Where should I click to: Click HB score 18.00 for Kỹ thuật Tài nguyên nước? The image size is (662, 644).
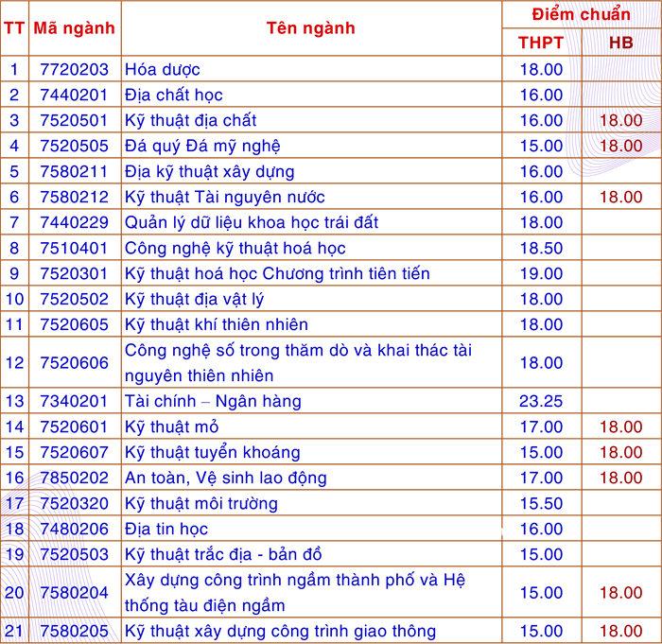(621, 198)
